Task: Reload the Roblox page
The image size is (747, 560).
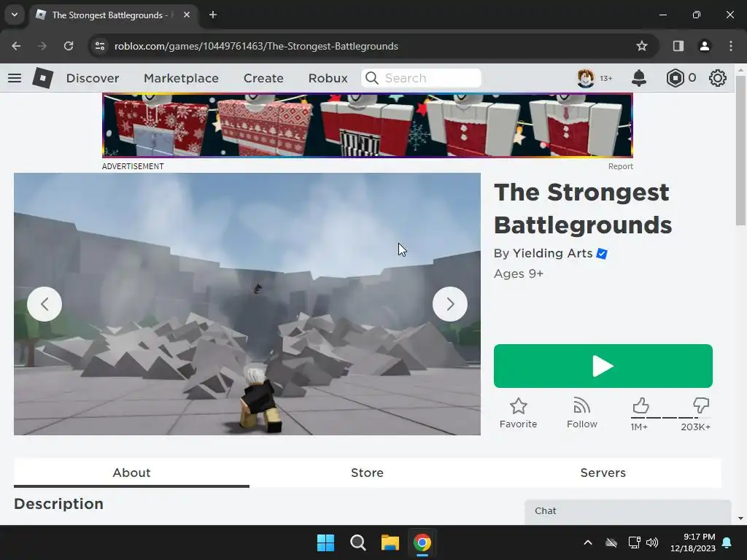Action: [69, 46]
